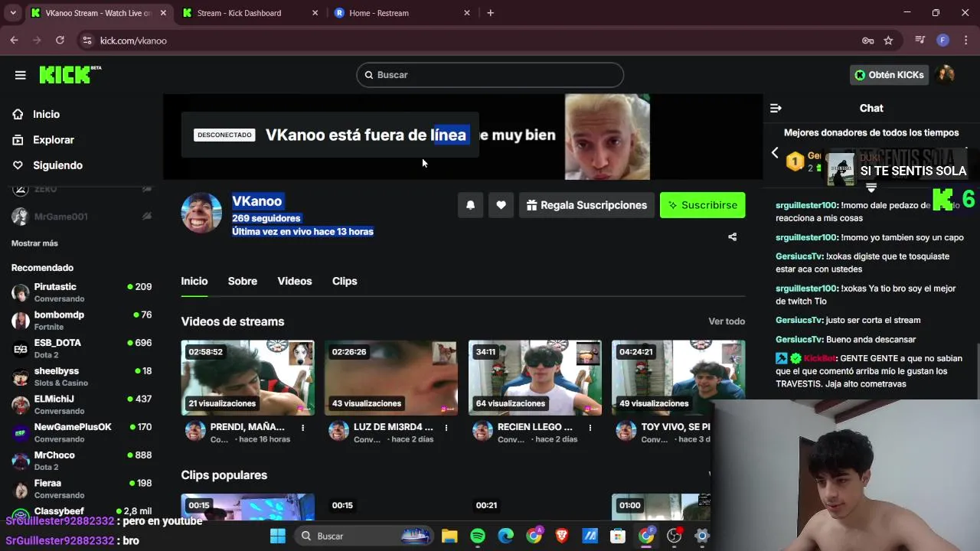The height and width of the screenshot is (551, 980).
Task: Bookmark this page with star icon
Action: (x=888, y=41)
